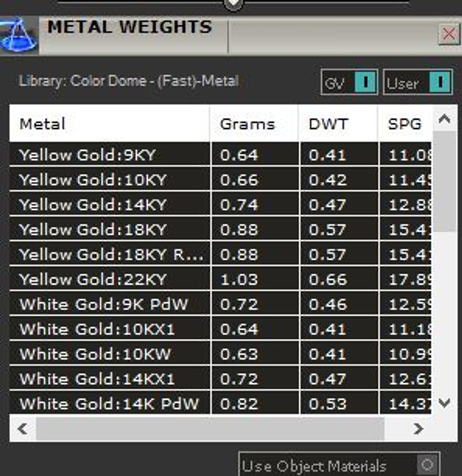Screen dimensions: 462x476
Task: Click the table scroll up arrow
Action: coord(444,119)
